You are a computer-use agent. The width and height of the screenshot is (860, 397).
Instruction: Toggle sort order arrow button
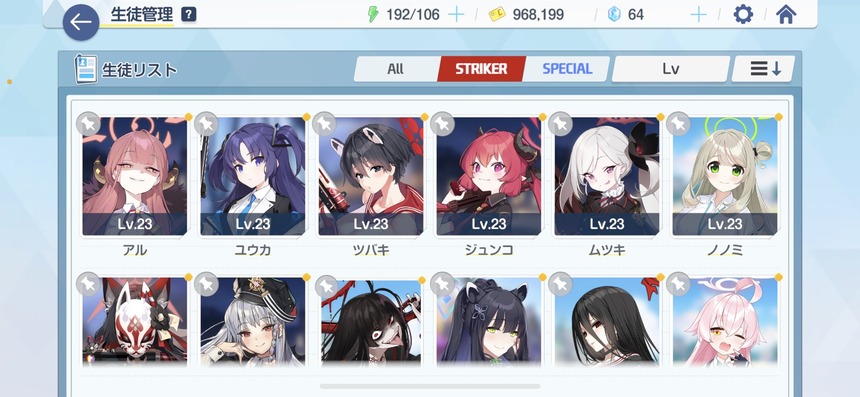tap(765, 69)
